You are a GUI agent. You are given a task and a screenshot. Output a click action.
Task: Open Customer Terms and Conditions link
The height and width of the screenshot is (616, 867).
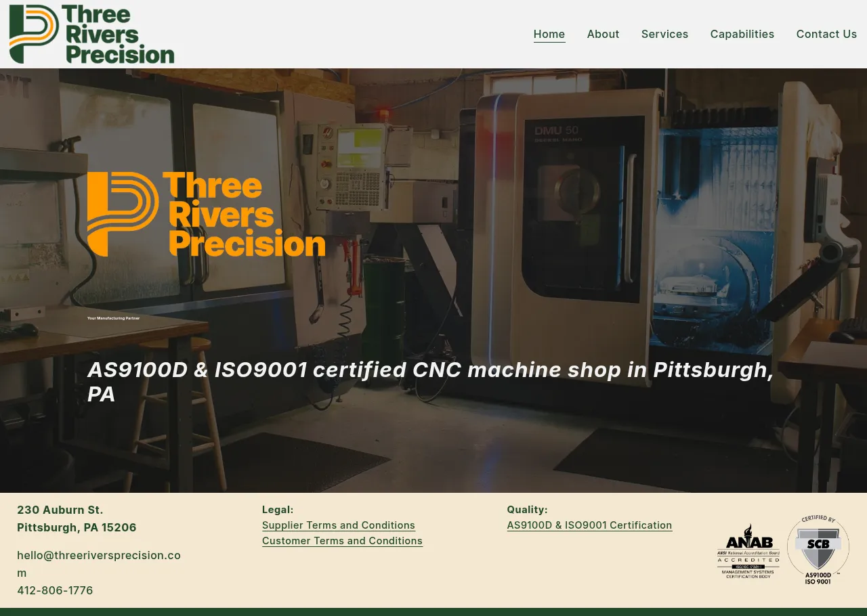(342, 541)
